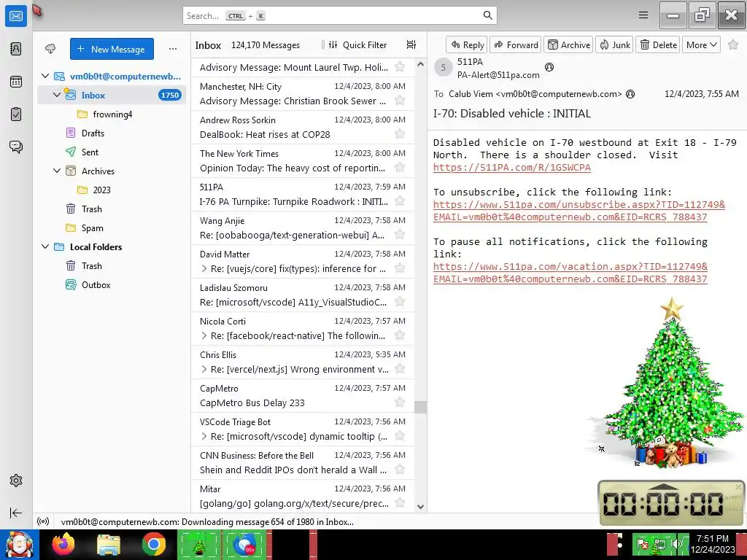The width and height of the screenshot is (747, 560).
Task: Launch Firefox from taskbar
Action: click(63, 544)
